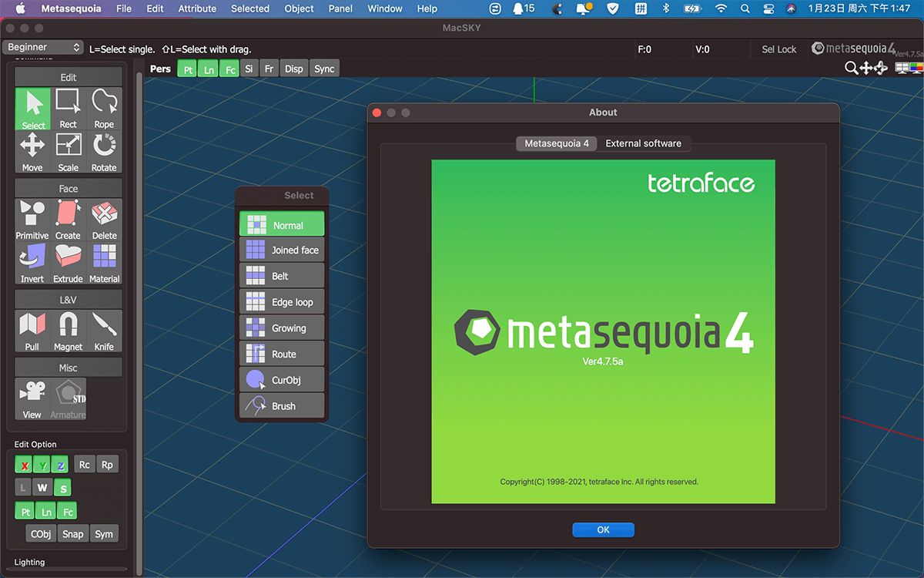Select the Create face tool
The height and width of the screenshot is (578, 924).
tap(69, 220)
